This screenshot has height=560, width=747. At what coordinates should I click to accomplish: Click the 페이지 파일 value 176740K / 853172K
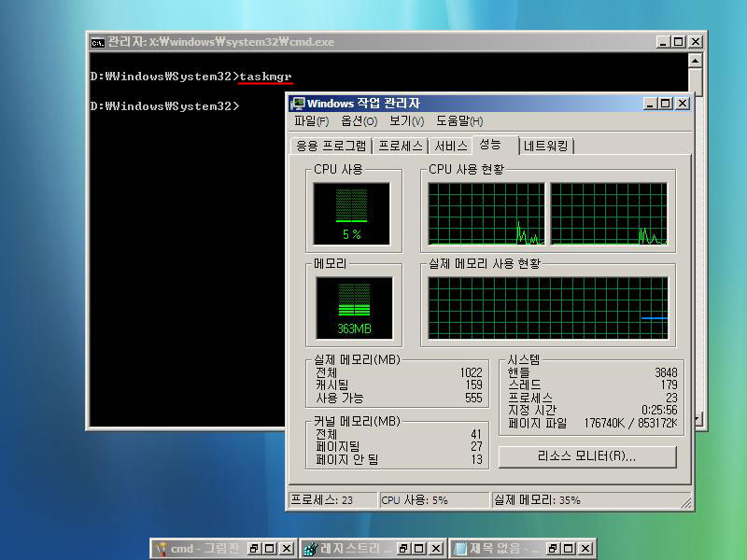click(630, 423)
